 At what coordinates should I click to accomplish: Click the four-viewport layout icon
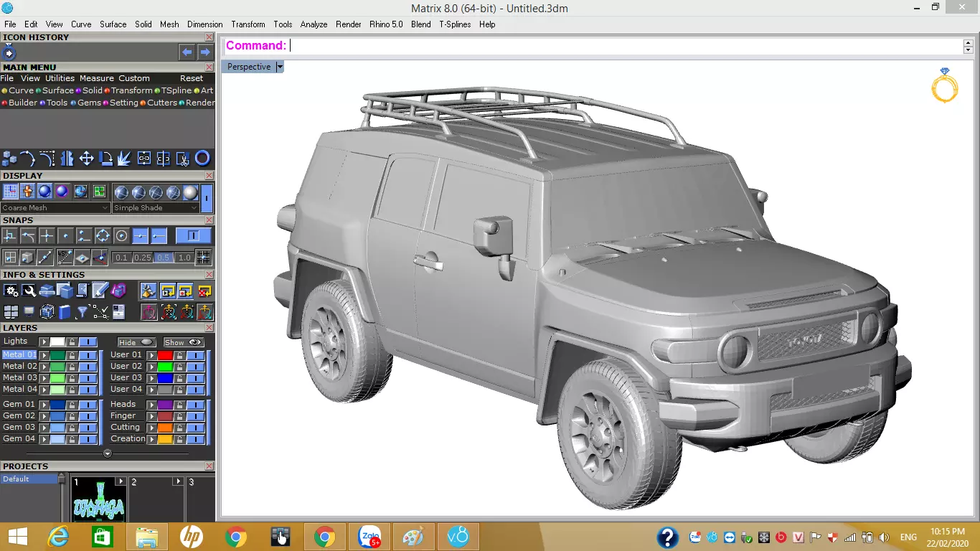click(x=11, y=312)
